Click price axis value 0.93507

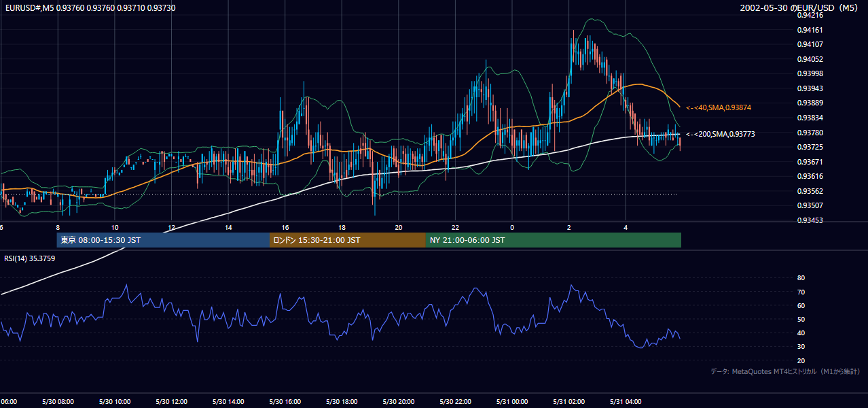810,205
